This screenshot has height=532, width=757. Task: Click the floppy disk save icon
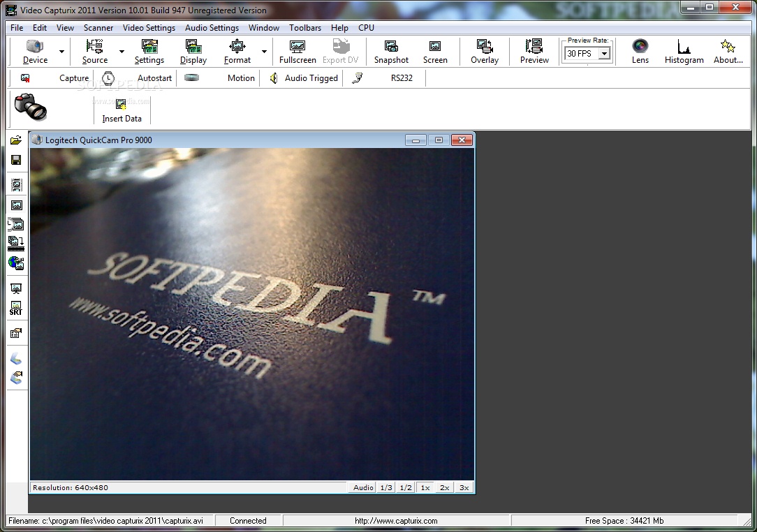point(16,161)
